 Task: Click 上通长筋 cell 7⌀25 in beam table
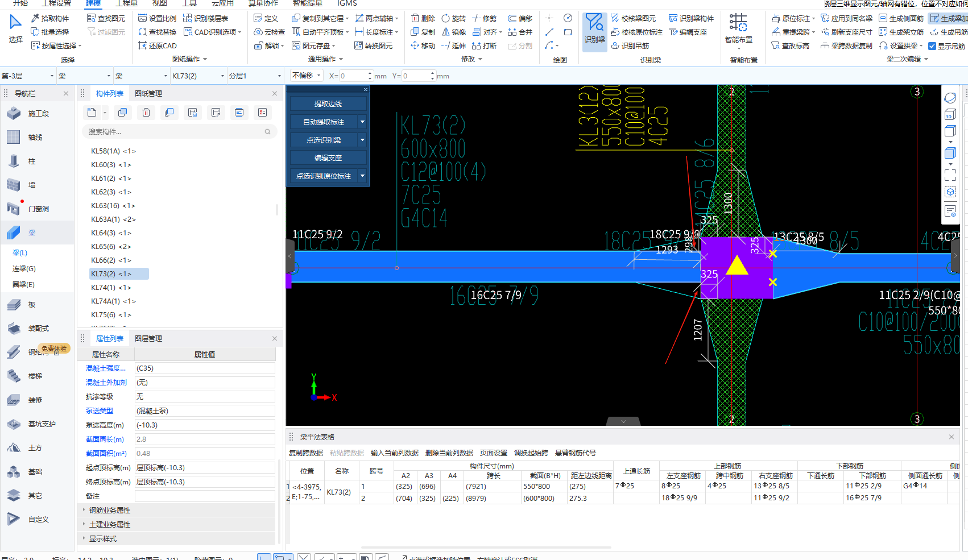pos(636,486)
